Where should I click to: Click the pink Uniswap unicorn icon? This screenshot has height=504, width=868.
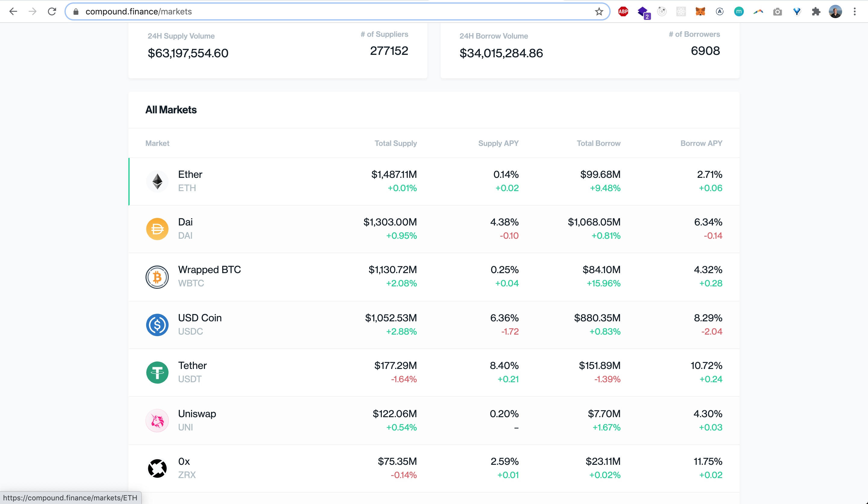point(157,420)
